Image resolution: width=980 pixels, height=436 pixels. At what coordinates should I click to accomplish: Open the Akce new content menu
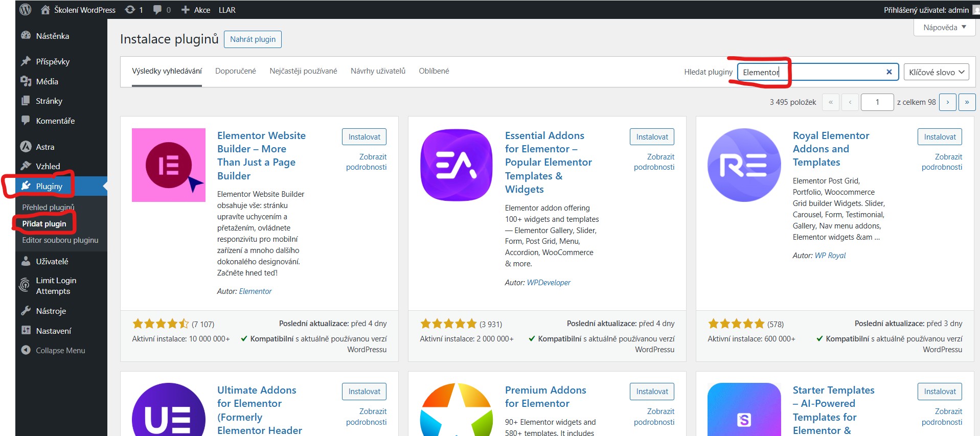click(x=196, y=10)
